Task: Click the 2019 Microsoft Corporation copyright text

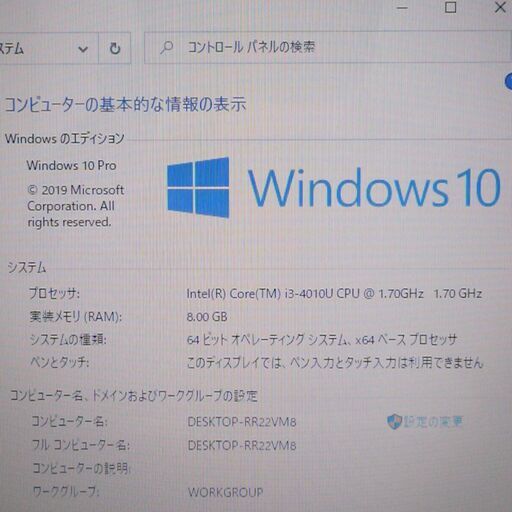Action: coord(75,206)
